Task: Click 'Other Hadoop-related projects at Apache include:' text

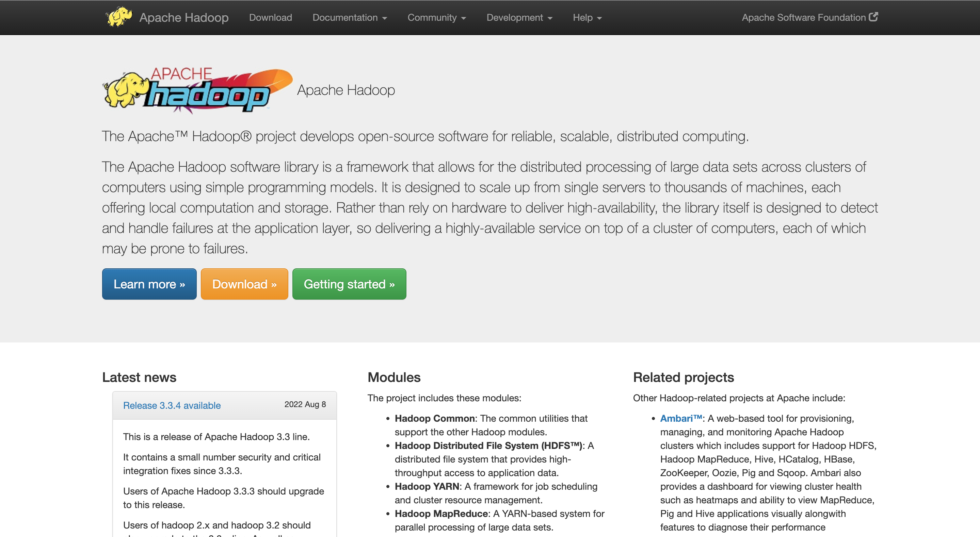Action: coord(739,398)
